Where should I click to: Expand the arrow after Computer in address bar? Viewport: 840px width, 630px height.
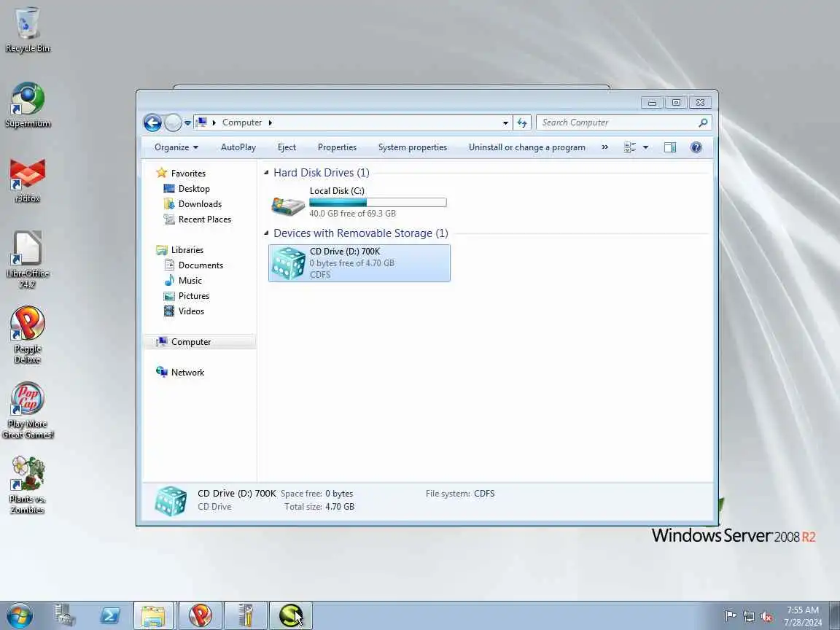click(x=270, y=122)
